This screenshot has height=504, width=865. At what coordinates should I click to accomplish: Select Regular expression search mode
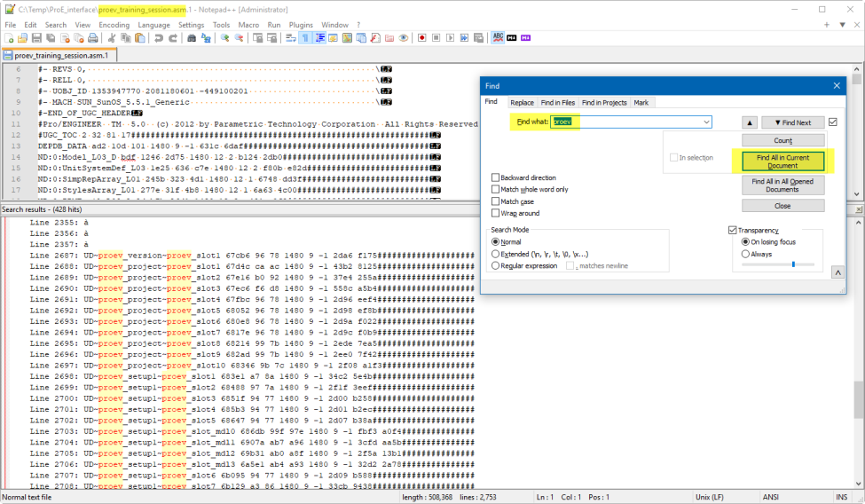pyautogui.click(x=495, y=265)
